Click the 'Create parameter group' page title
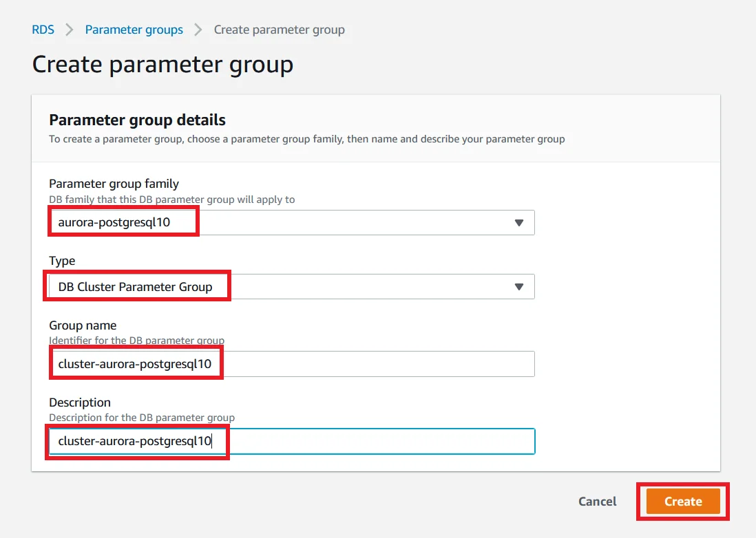 (x=162, y=65)
